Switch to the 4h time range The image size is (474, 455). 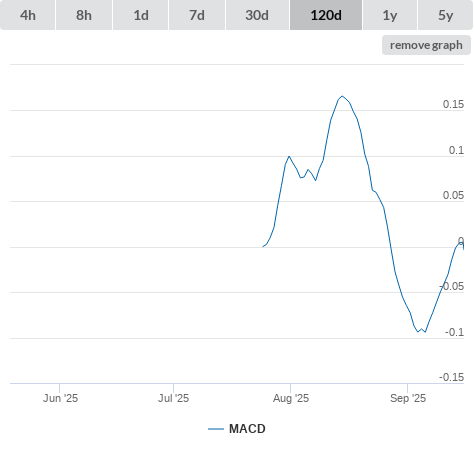coord(28,15)
